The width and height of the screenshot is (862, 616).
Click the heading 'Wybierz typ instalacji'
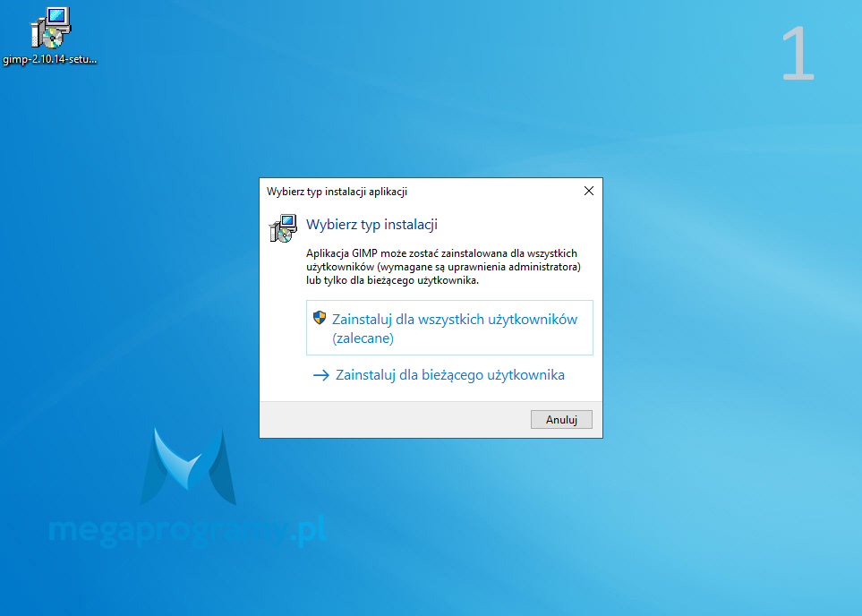point(371,225)
